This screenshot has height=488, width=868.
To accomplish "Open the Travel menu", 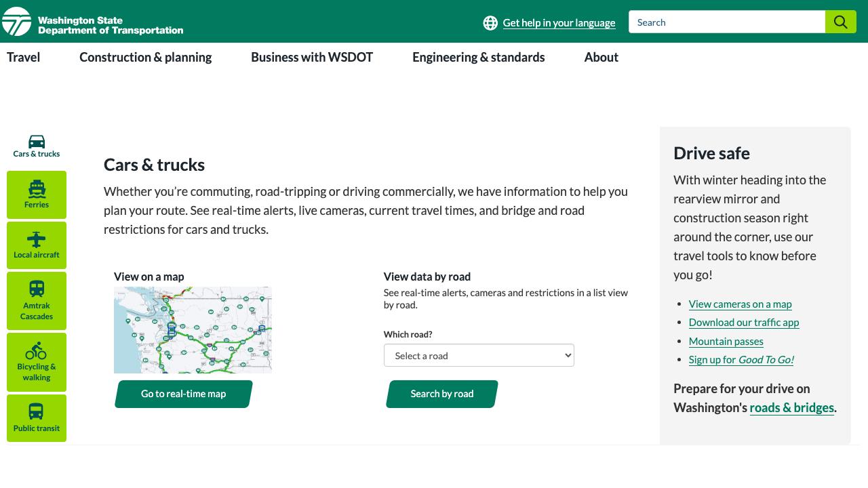I will 24,58.
